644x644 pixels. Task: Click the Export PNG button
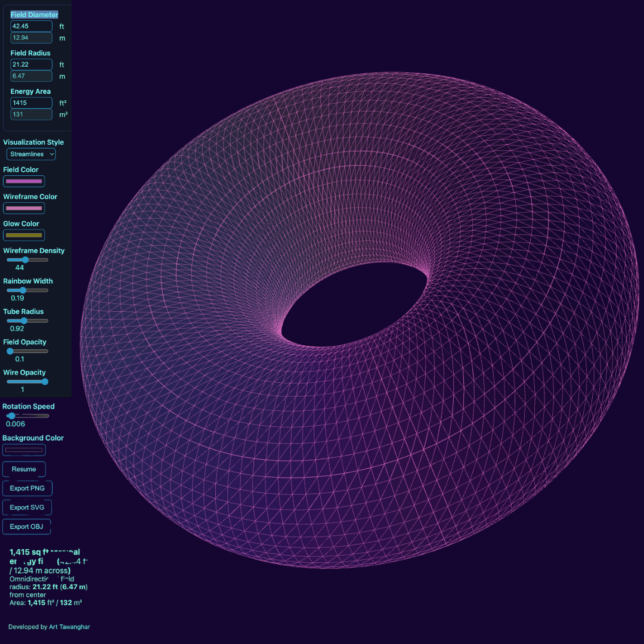[x=27, y=488]
